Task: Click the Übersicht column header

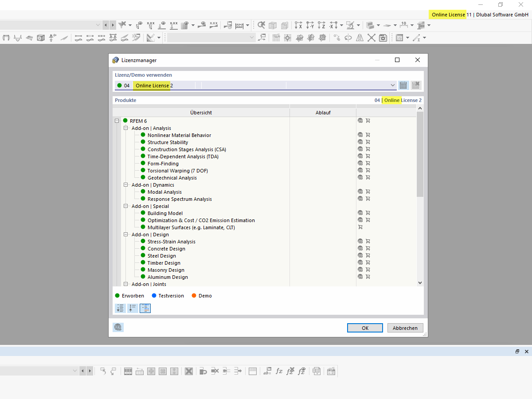Action: (201, 113)
